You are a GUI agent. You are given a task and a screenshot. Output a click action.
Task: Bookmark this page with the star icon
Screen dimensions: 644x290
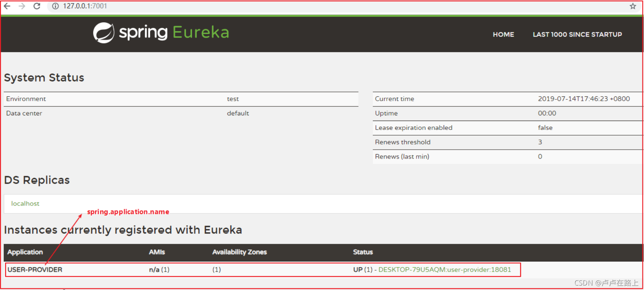click(633, 6)
